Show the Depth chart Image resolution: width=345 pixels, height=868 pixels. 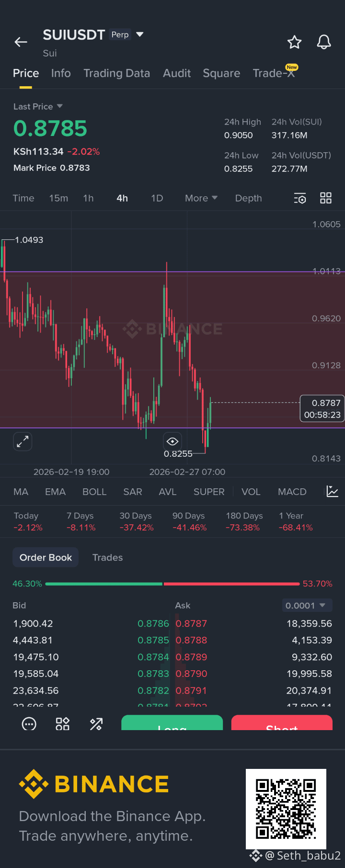coord(248,198)
